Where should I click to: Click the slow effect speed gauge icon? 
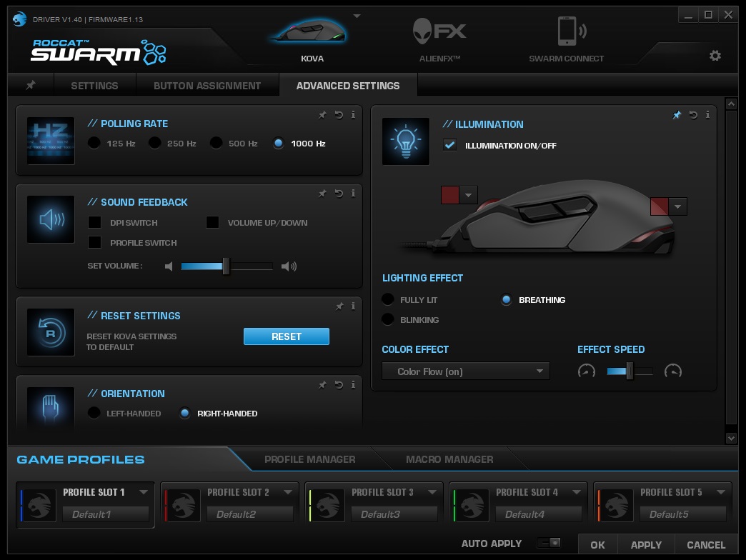click(x=587, y=371)
